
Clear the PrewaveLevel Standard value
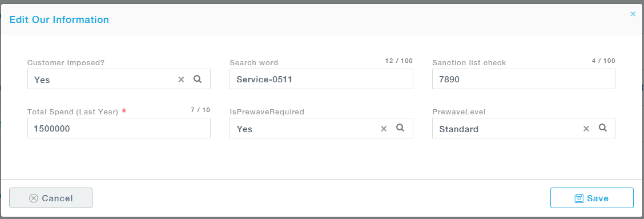[x=586, y=129]
